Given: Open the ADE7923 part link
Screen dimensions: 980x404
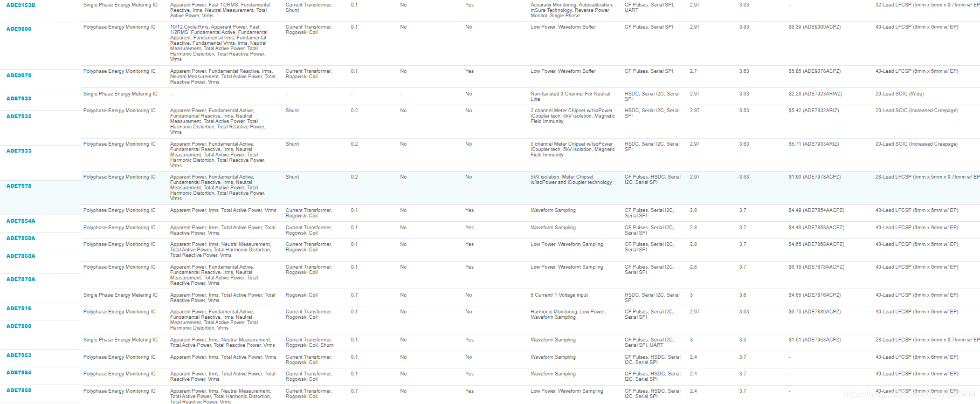Looking at the screenshot, I should point(19,99).
